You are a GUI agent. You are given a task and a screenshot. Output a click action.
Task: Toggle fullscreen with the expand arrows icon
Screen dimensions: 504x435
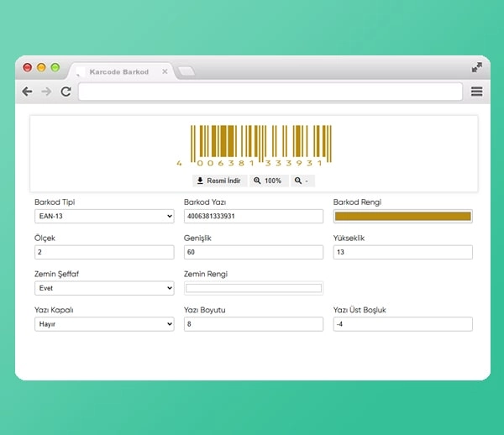coord(476,67)
